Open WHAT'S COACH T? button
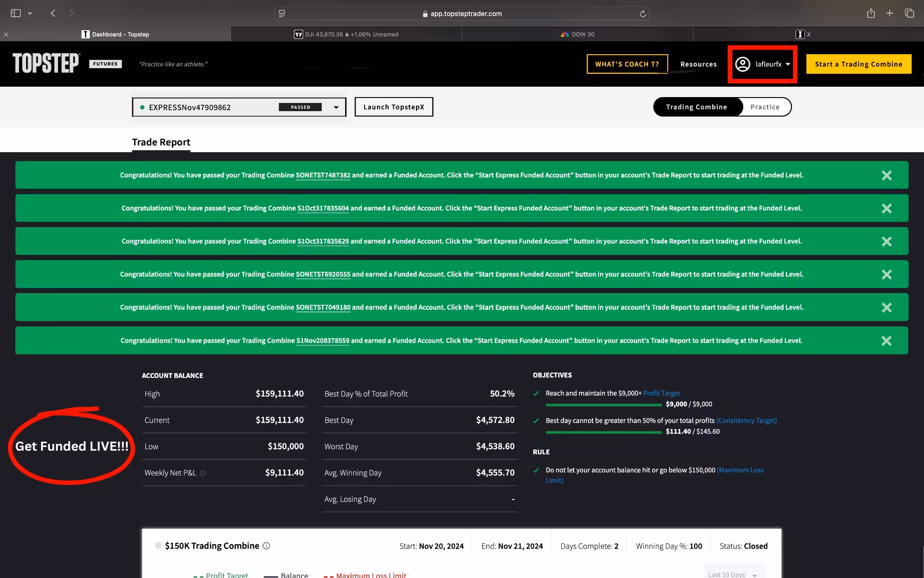Viewport: 924px width, 578px height. [x=627, y=64]
